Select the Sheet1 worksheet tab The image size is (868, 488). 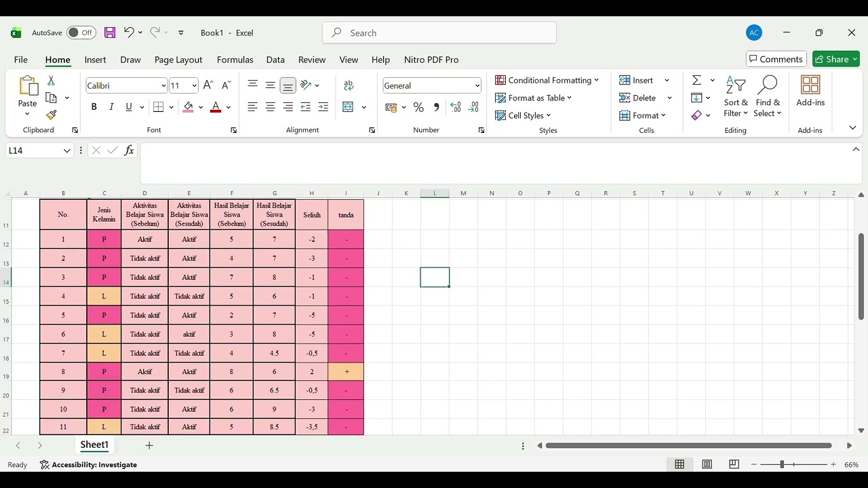point(94,445)
